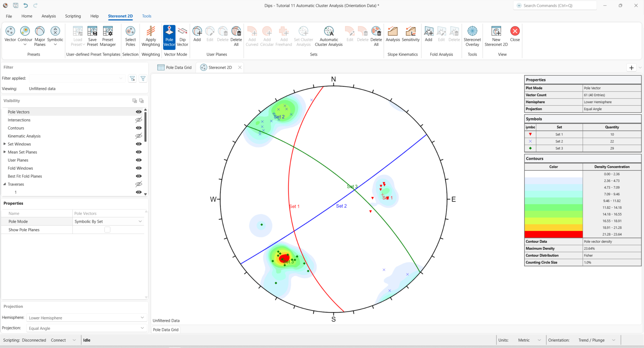Click the 11.82 - 14.18 green contour swatch
644x348 pixels.
click(553, 208)
